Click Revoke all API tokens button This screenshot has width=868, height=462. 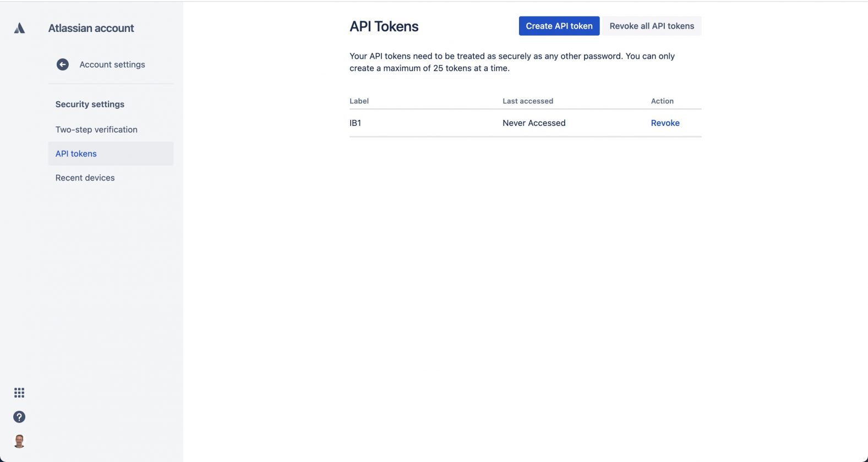pyautogui.click(x=652, y=26)
